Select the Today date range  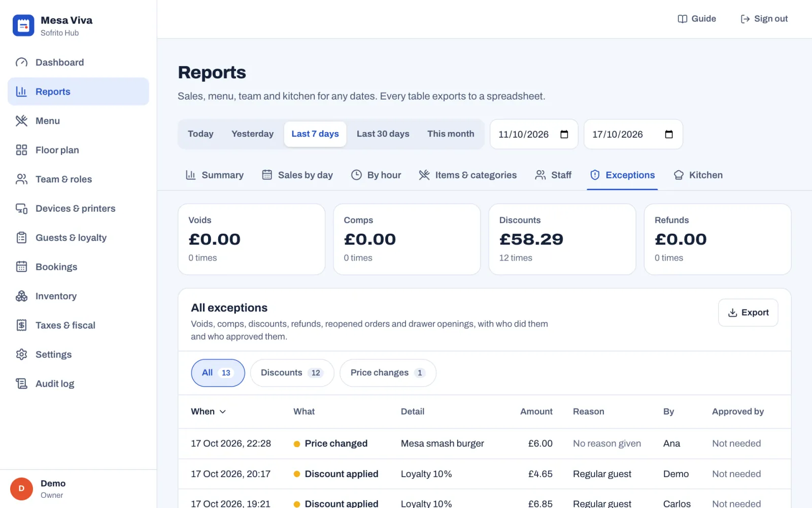(200, 134)
